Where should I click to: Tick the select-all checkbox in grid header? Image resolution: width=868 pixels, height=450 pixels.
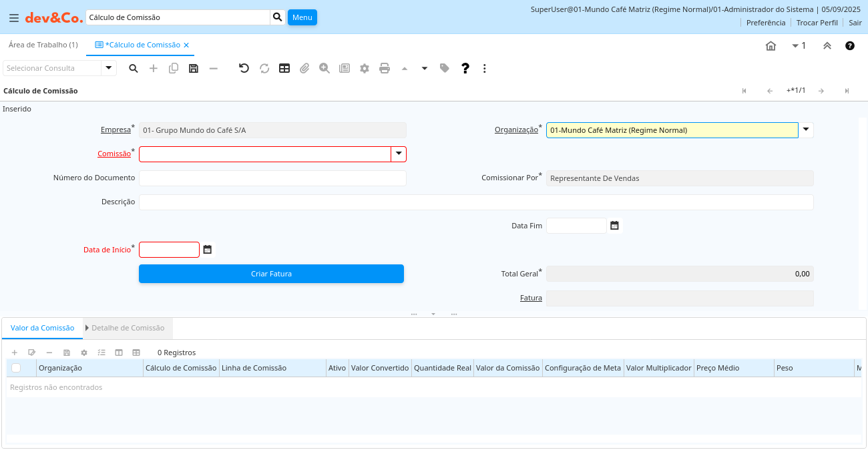pos(16,368)
